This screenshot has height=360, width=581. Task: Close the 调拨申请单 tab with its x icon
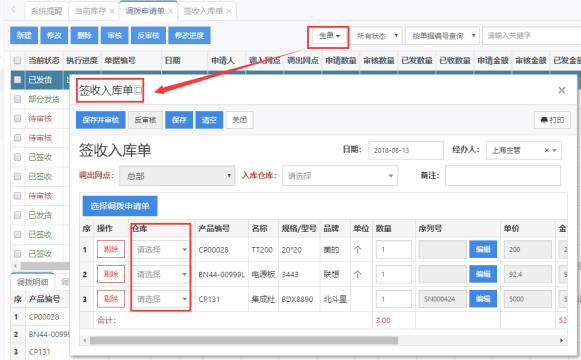tap(170, 11)
